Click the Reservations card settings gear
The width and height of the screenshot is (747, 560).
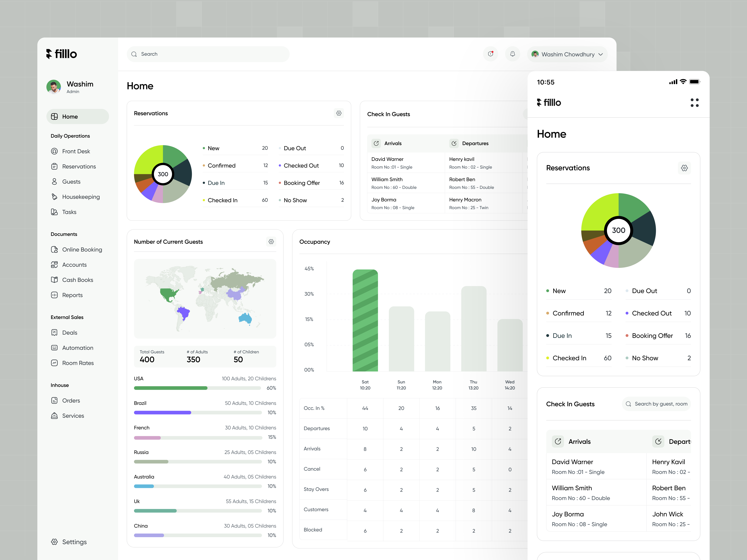[339, 113]
